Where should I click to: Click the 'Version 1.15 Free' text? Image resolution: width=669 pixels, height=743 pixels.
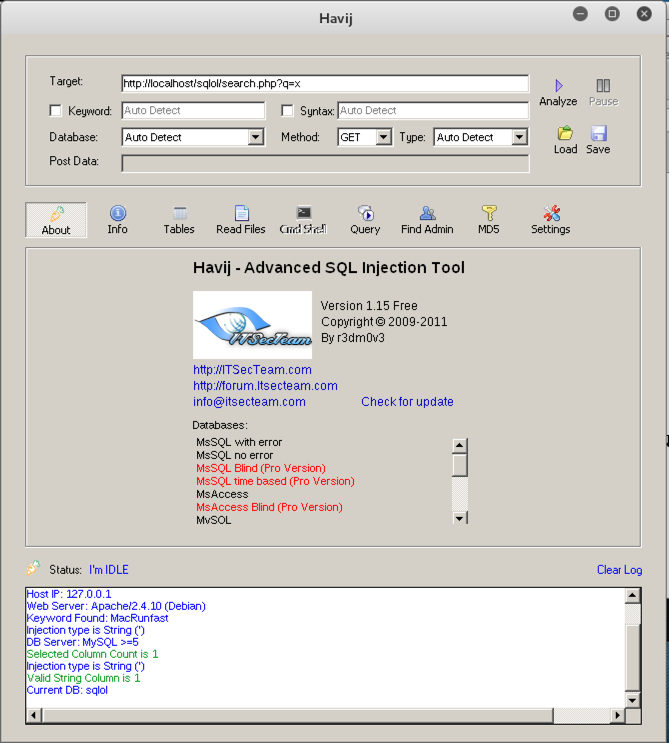369,306
